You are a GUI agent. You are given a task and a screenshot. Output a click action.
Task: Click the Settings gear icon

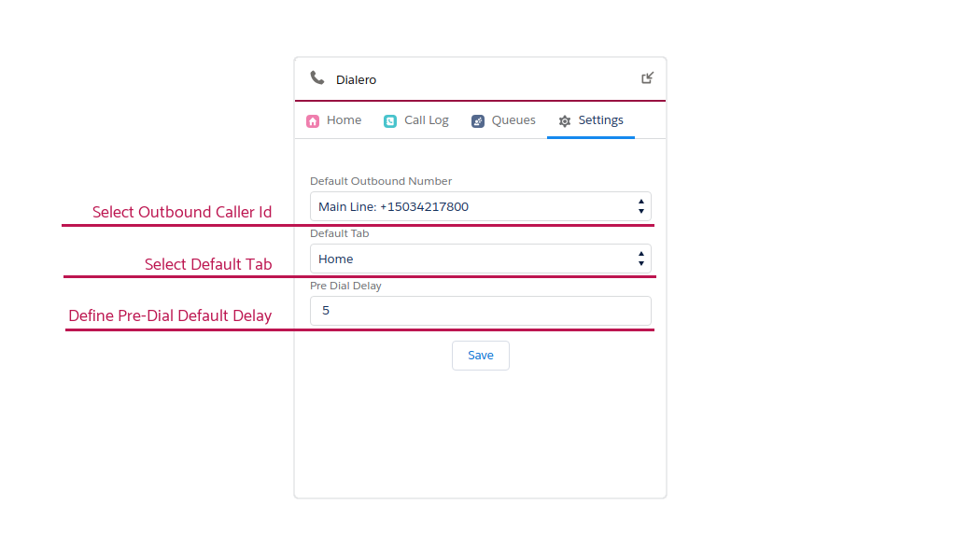(565, 121)
